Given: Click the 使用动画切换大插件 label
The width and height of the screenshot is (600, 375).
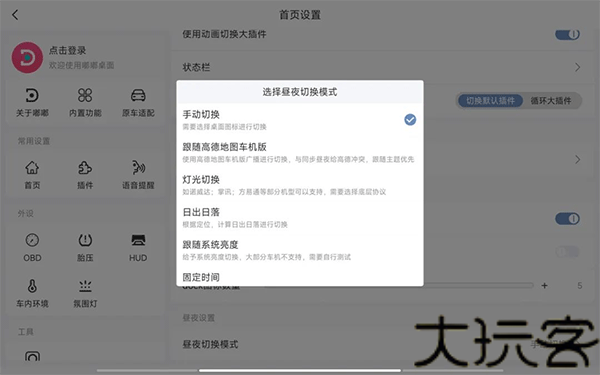Looking at the screenshot, I should point(224,34).
